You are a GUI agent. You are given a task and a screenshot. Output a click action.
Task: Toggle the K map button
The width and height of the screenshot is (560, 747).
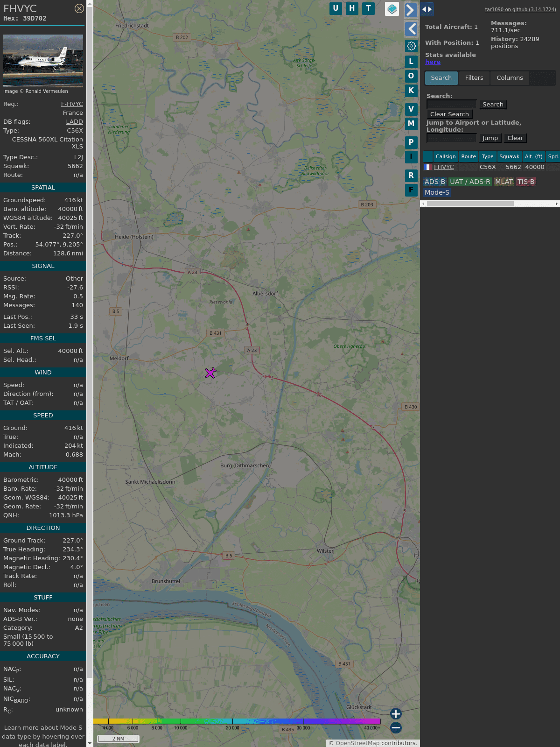tap(411, 91)
